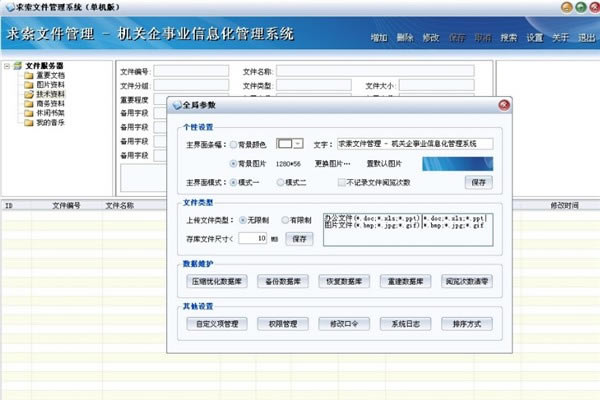Enable 不记录文件阅览次数 checkbox
The width and height of the screenshot is (600, 400).
(341, 183)
